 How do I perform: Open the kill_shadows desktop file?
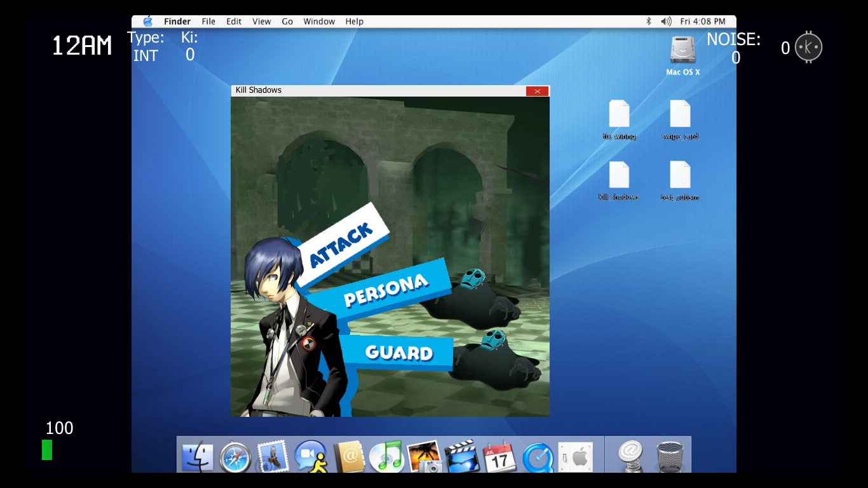(619, 181)
